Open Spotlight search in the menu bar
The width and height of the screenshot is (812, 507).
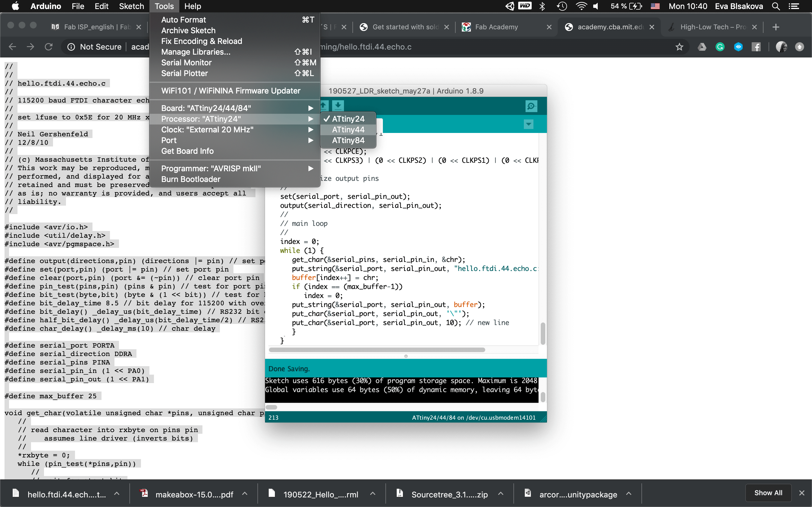click(x=775, y=6)
